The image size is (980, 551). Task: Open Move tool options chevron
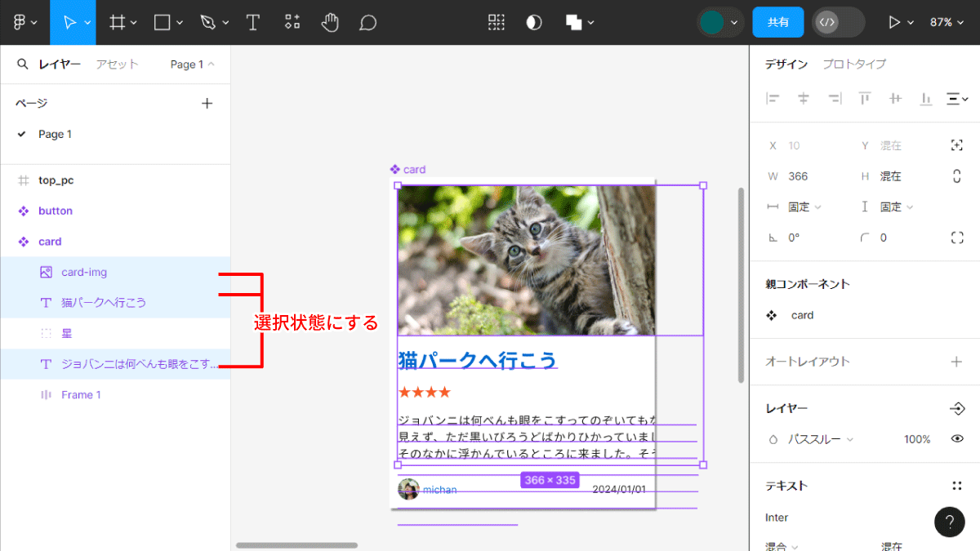click(87, 23)
